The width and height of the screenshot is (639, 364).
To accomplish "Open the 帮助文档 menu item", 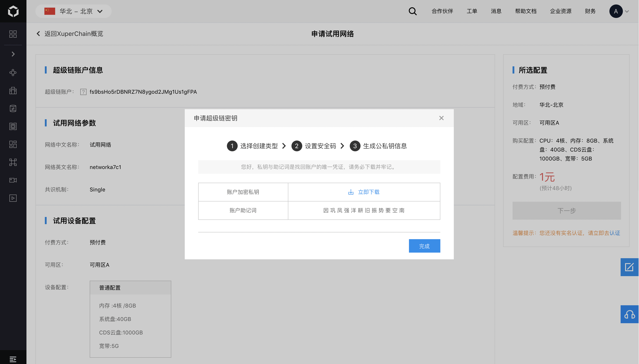I will pos(526,11).
